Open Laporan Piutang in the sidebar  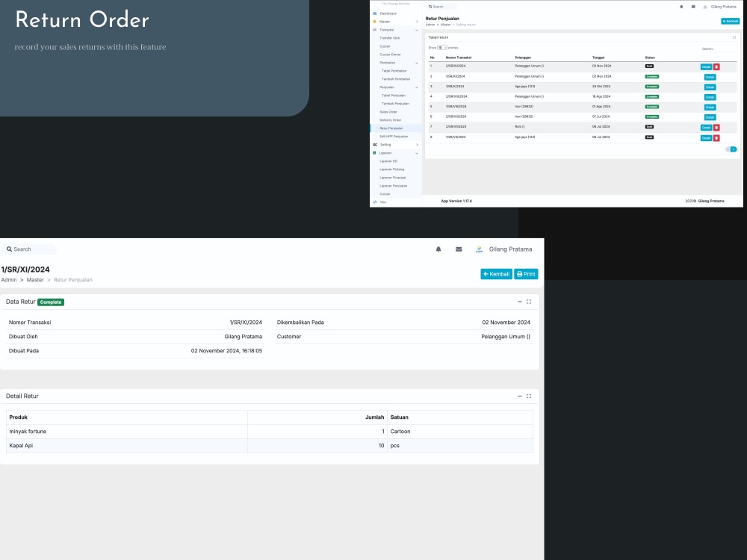391,169
